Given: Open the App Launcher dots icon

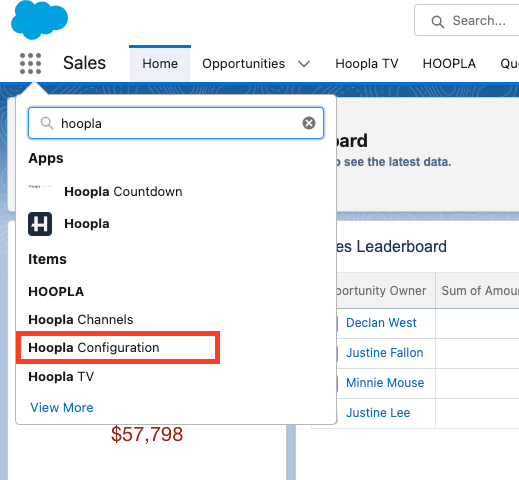Looking at the screenshot, I should [x=30, y=63].
